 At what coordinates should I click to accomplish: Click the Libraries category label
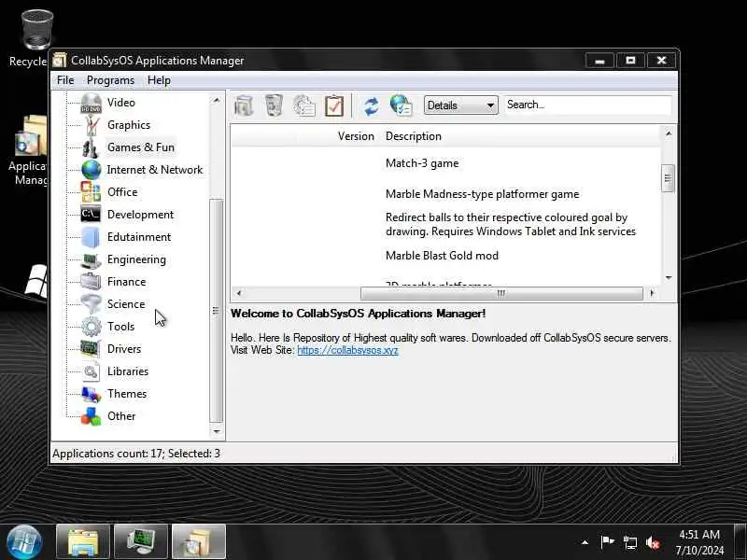[128, 371]
